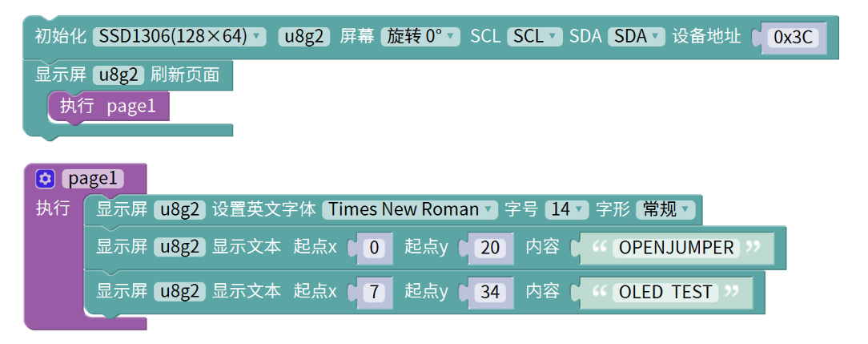Viewport: 868px width, 344px height.
Task: Expand the SCL pin dropdown
Action: click(x=534, y=36)
